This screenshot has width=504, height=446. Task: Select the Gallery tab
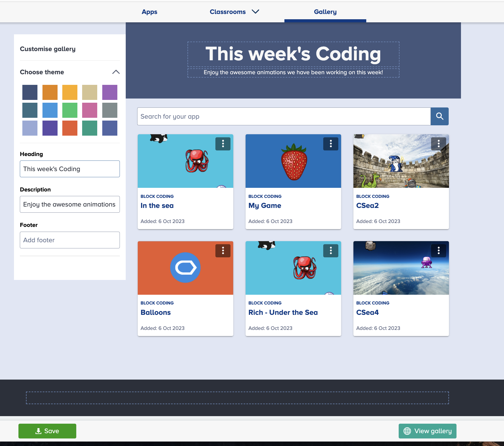(325, 12)
